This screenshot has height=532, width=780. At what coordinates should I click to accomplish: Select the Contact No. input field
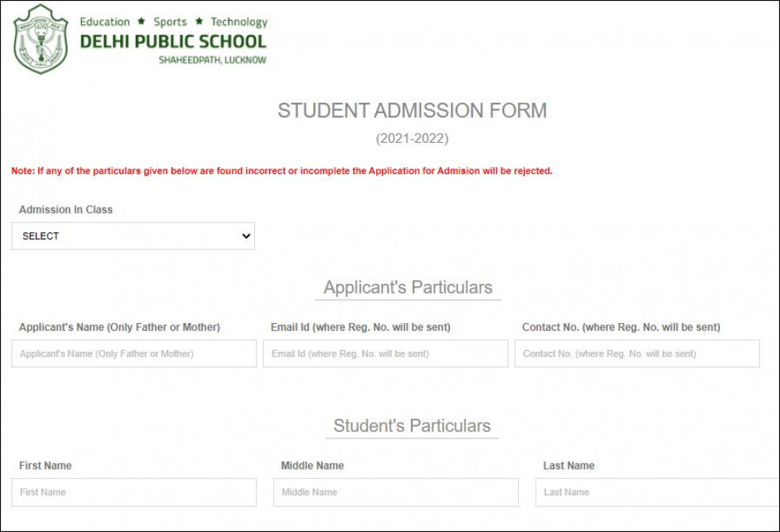click(x=636, y=353)
